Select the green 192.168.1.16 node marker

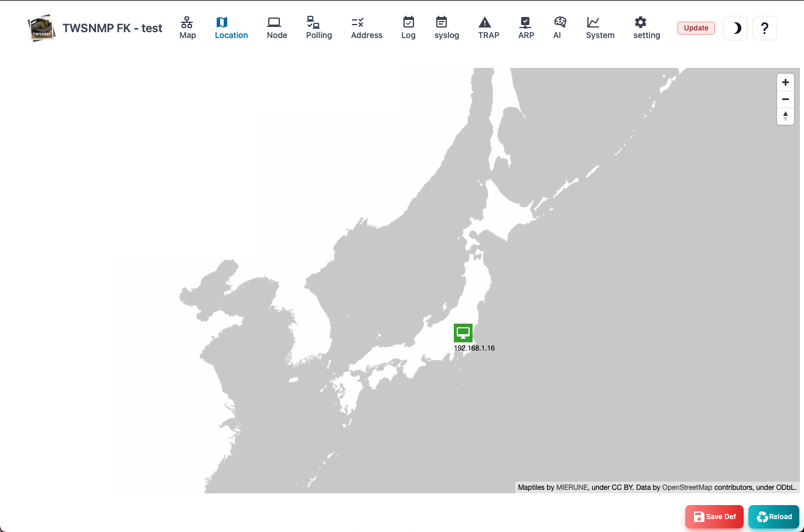click(463, 333)
